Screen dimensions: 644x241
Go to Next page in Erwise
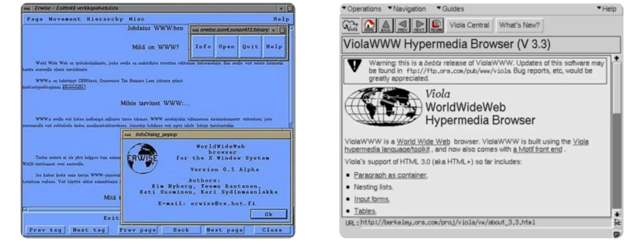click(224, 230)
